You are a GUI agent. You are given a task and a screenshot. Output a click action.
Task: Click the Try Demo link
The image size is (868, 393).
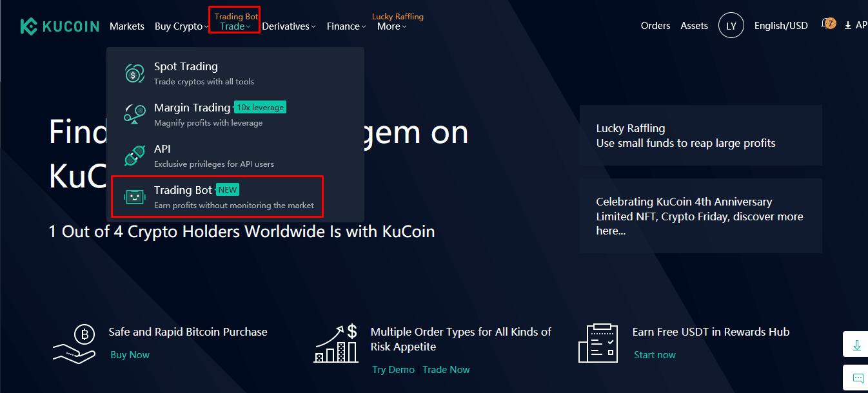tap(393, 370)
